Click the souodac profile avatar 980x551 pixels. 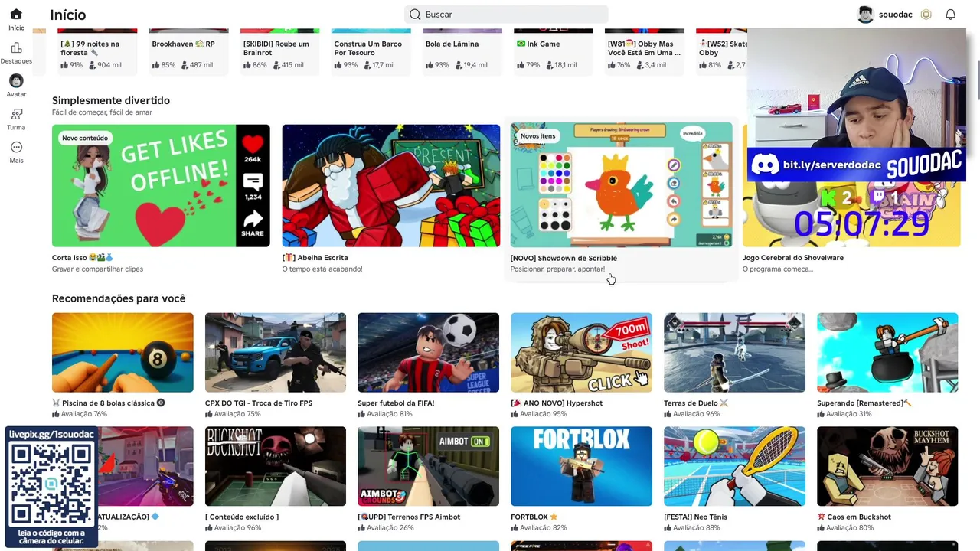(x=865, y=15)
